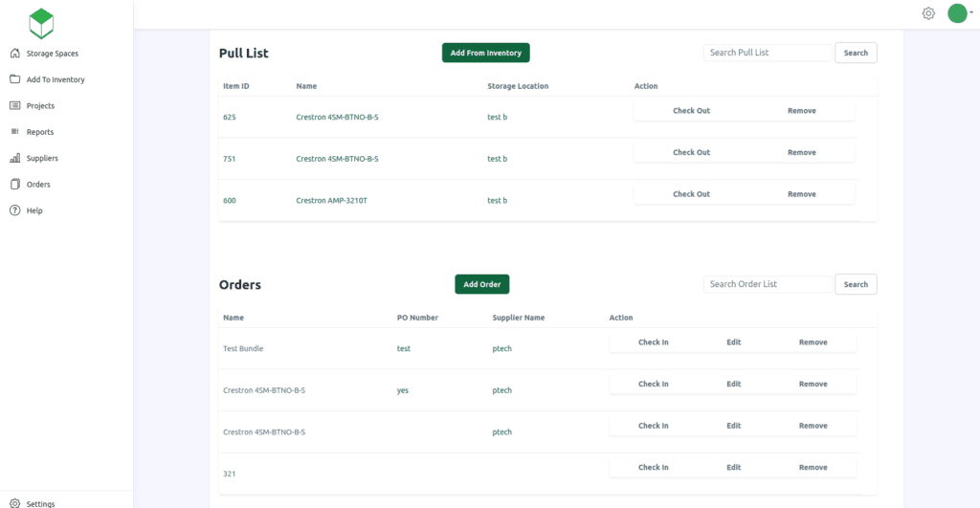
Task: Open the Crestron AMP-3210T link
Action: [x=331, y=201]
